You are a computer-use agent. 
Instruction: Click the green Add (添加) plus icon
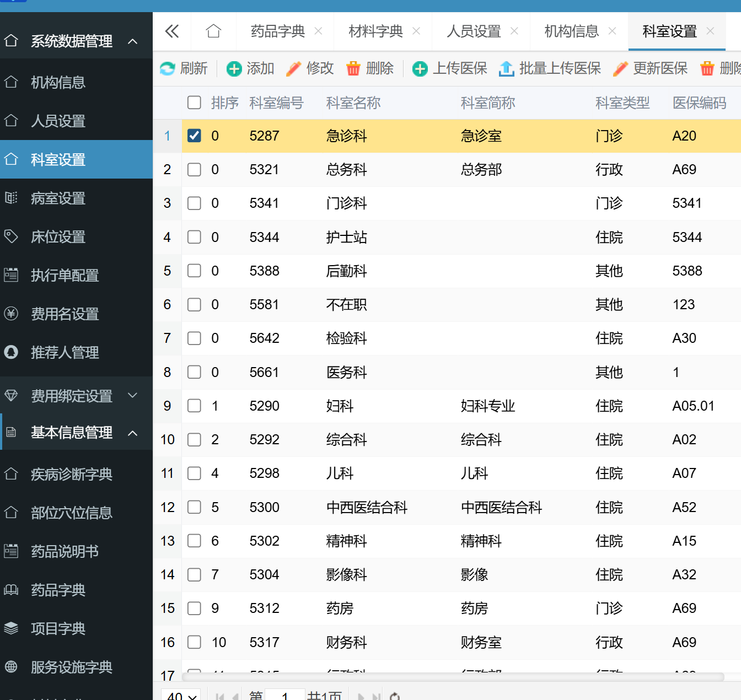click(x=234, y=69)
